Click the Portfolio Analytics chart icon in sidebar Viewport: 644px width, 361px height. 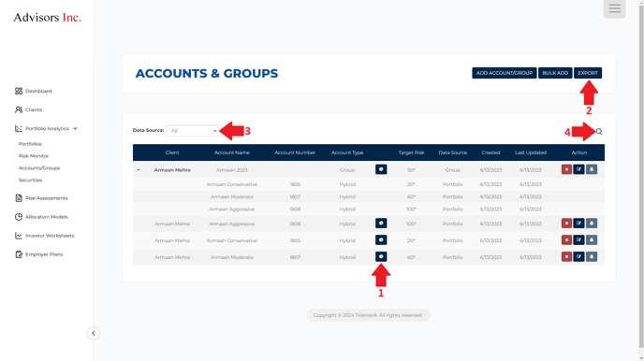point(19,128)
